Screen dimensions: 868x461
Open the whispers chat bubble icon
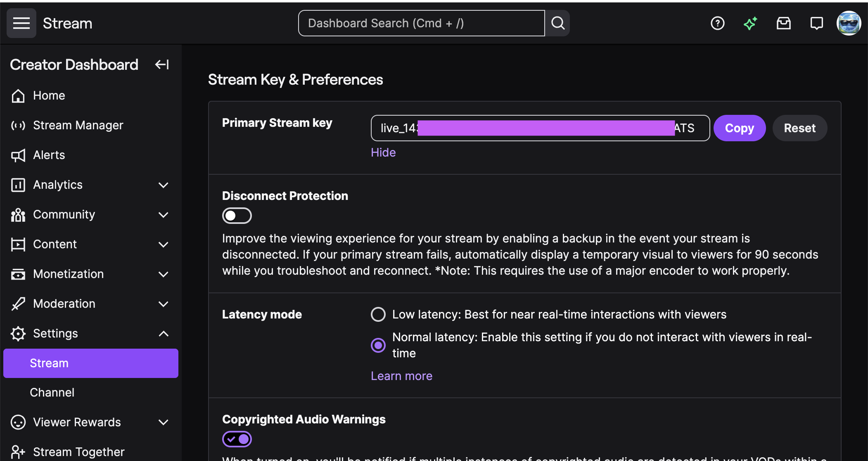point(816,23)
